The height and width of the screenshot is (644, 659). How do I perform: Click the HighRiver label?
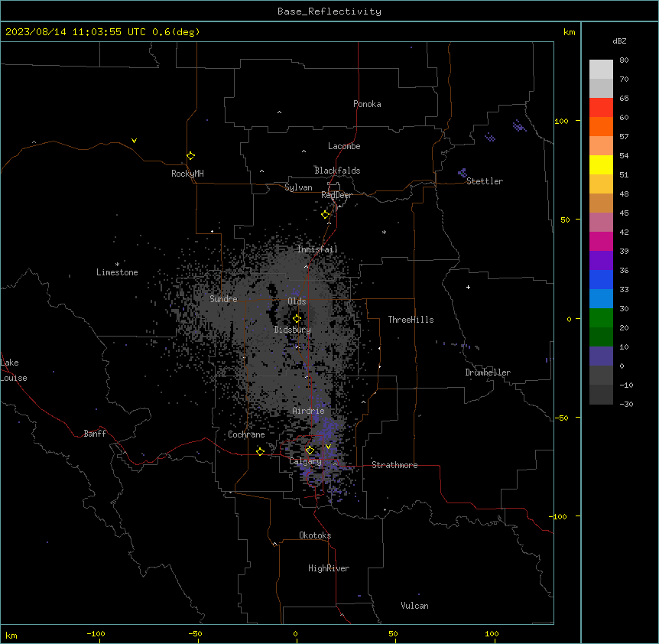tap(329, 568)
